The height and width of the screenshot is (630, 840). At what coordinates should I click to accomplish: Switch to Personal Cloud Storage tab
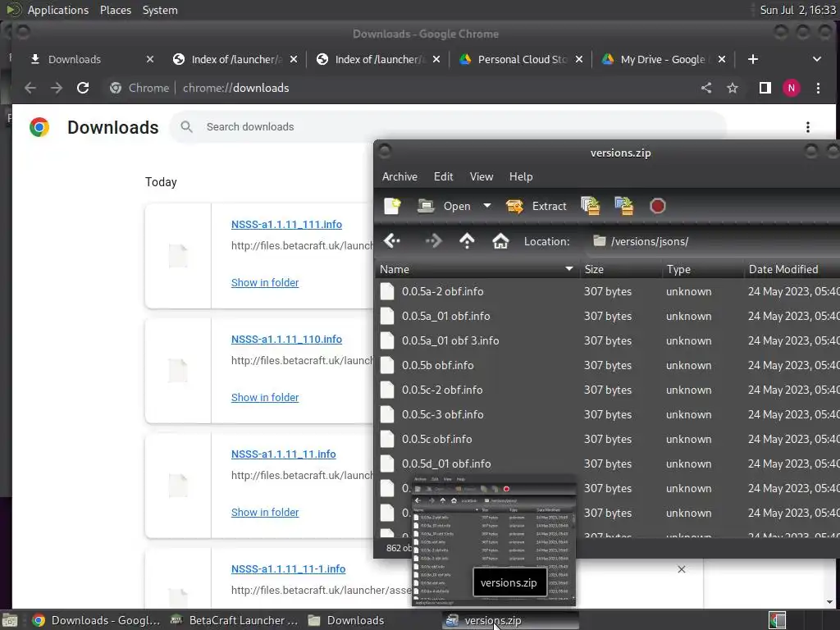click(x=521, y=59)
